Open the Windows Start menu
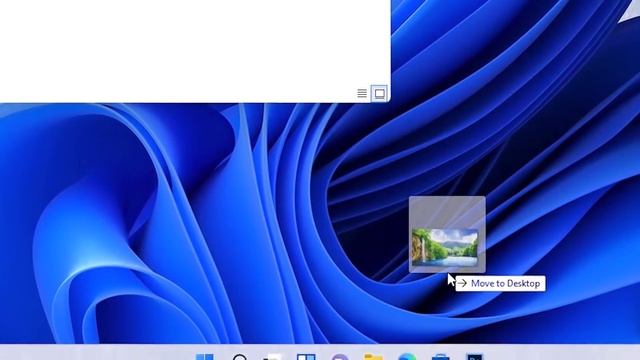 pos(204,357)
